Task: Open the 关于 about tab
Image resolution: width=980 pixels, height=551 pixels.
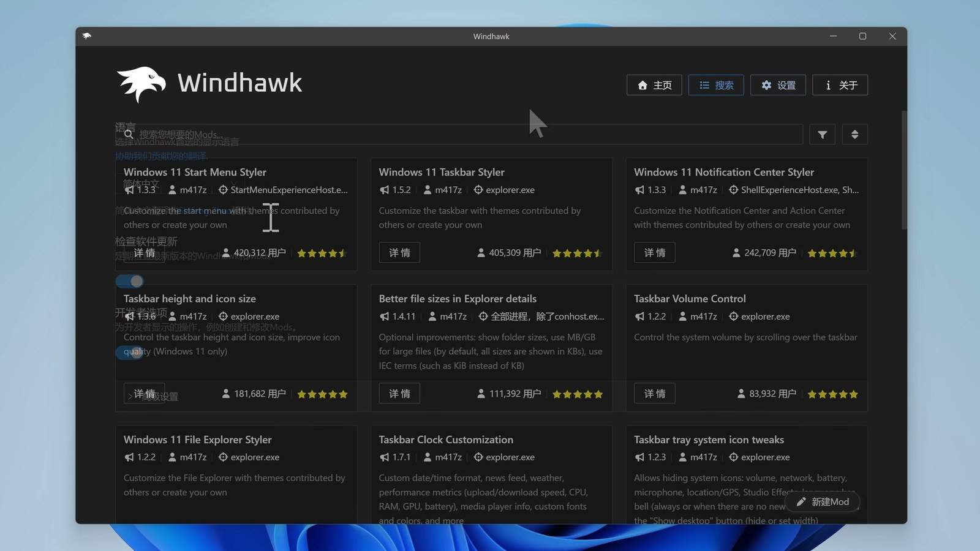Action: (840, 85)
